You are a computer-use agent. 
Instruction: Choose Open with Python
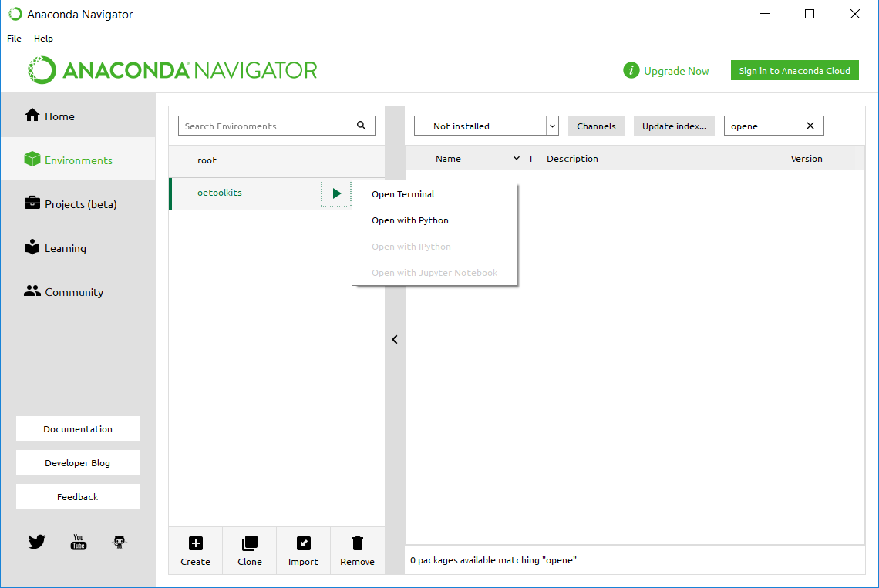pos(434,220)
